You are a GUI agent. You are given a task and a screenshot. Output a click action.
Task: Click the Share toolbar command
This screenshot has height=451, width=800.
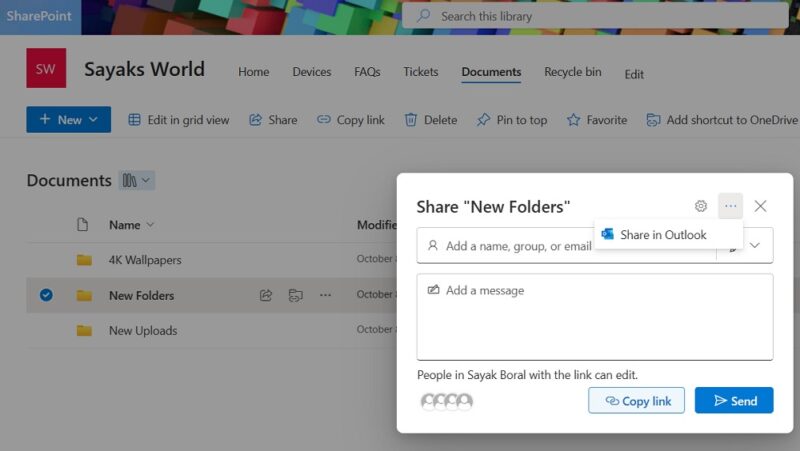coord(273,120)
